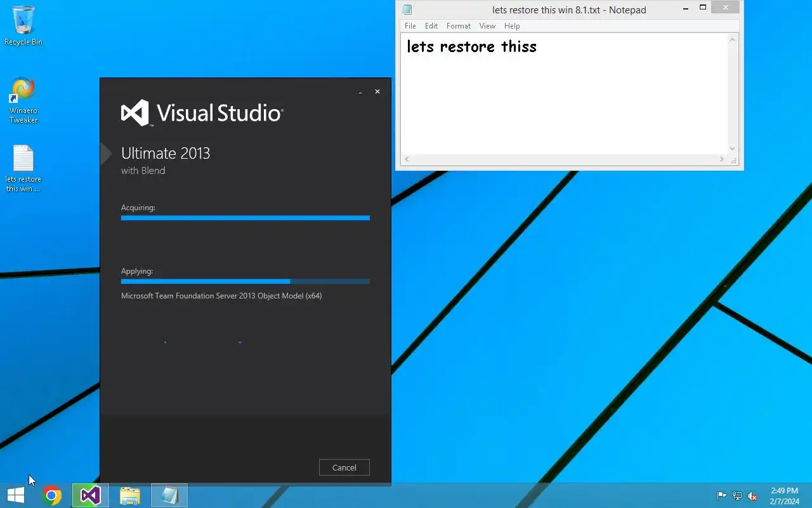Click the Notepad title bar document icon
This screenshot has width=812, height=508.
point(407,10)
